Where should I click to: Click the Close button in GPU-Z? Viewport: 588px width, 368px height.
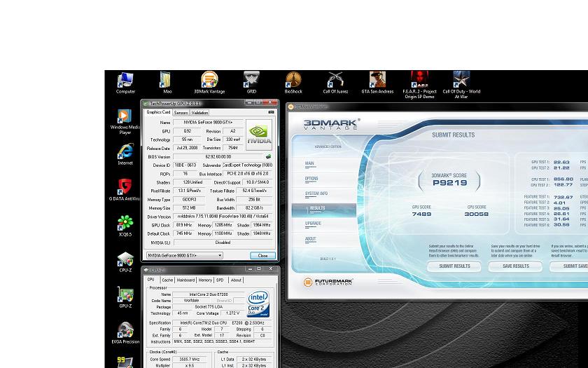pos(263,255)
